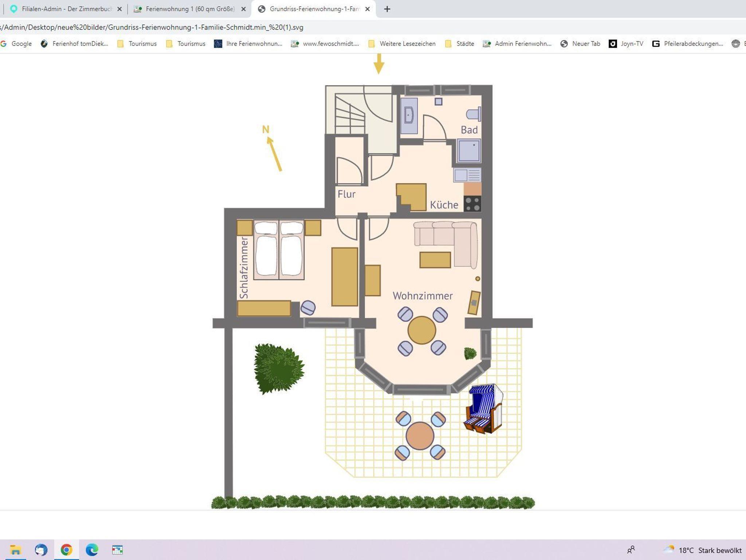746x560 pixels.
Task: Open Thunderbird from the taskbar
Action: tap(41, 549)
